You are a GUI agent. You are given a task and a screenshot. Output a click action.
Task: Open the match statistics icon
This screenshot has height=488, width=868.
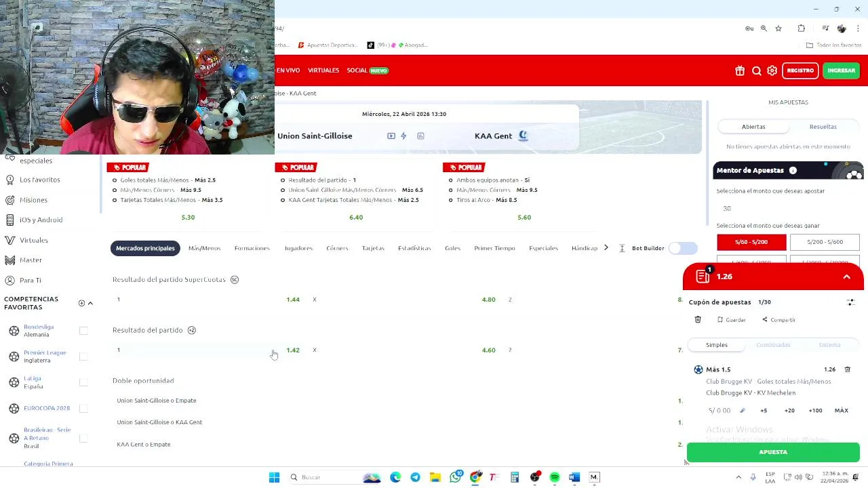click(x=420, y=136)
